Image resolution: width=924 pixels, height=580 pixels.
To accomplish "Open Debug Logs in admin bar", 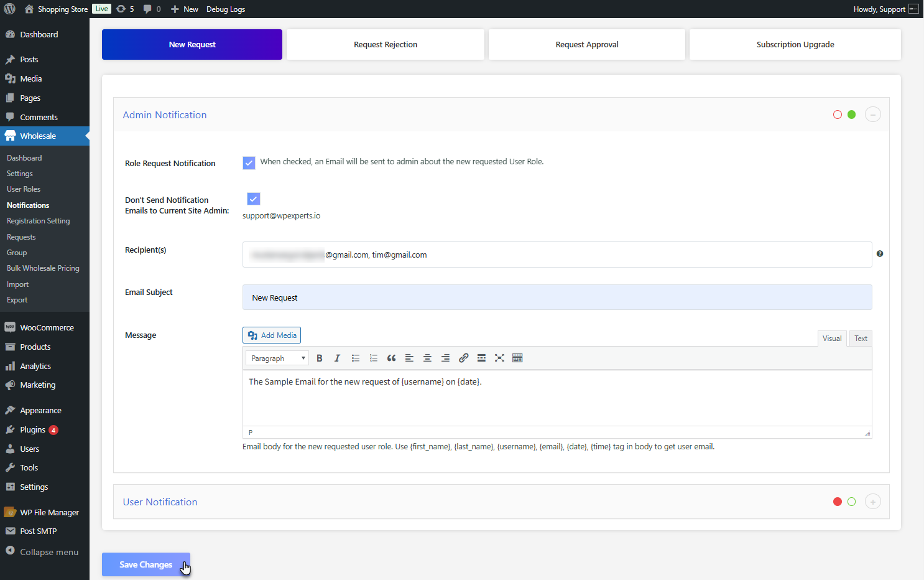I will click(x=226, y=9).
